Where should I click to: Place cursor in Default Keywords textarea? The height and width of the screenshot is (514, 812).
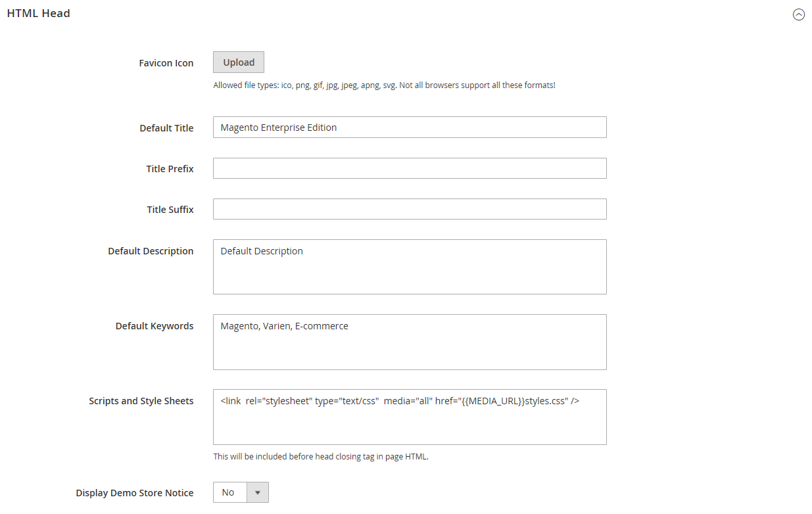click(x=409, y=342)
